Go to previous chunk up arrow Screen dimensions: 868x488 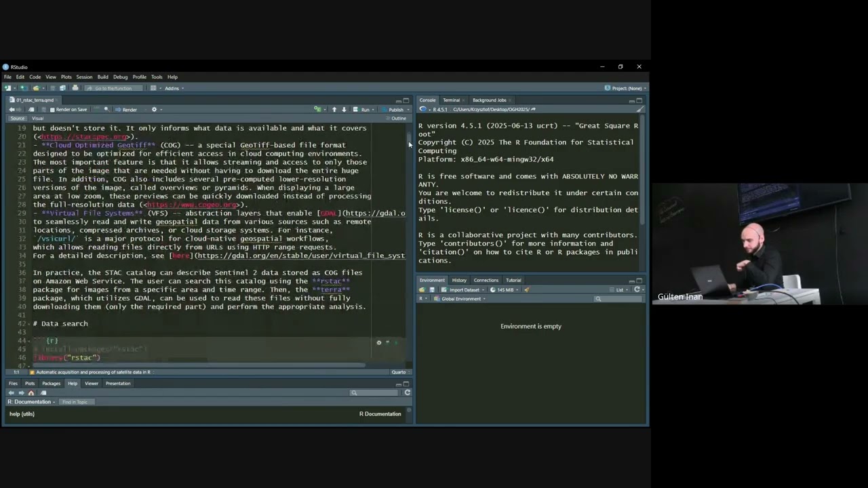coord(334,109)
